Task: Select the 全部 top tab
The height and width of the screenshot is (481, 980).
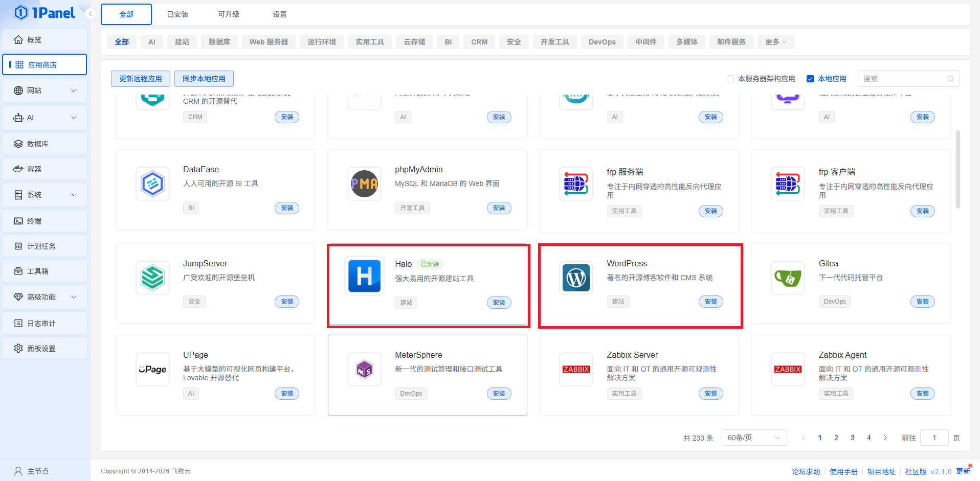Action: click(126, 14)
